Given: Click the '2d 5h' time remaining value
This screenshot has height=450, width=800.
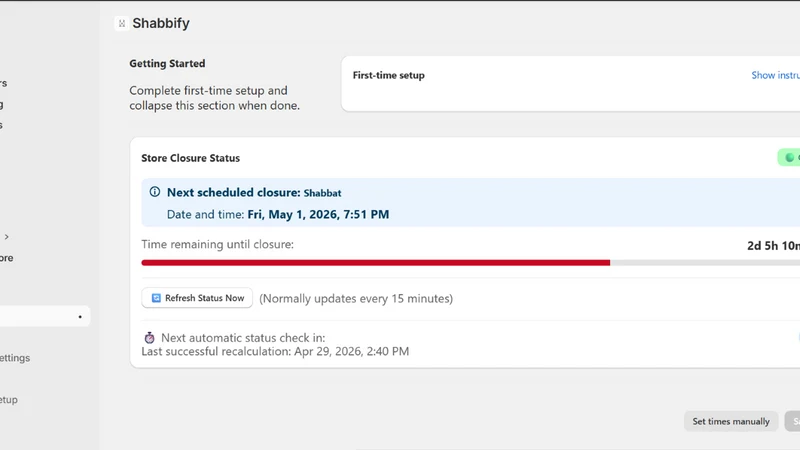Looking at the screenshot, I should 773,246.
